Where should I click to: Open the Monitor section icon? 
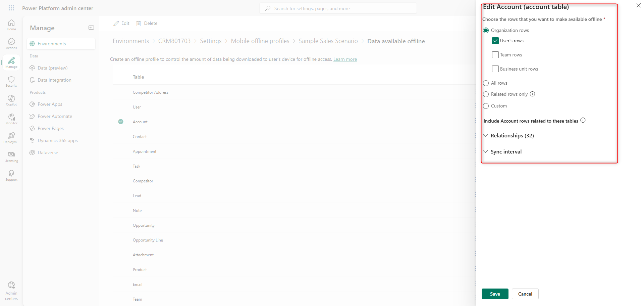11,119
